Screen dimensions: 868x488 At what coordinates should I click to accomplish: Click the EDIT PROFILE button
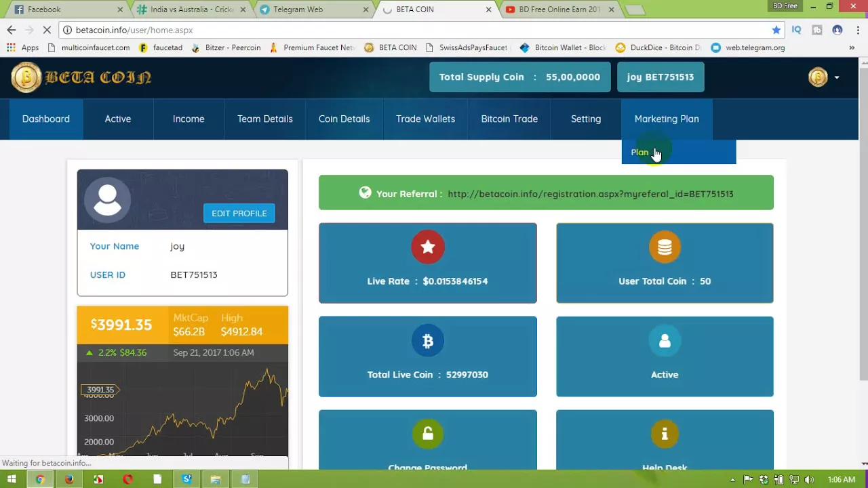click(239, 213)
